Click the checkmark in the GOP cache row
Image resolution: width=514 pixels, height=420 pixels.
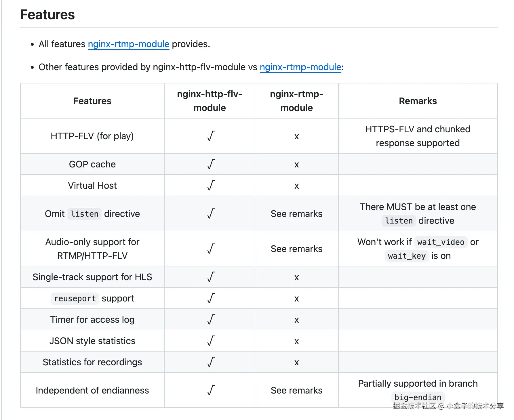click(x=211, y=164)
